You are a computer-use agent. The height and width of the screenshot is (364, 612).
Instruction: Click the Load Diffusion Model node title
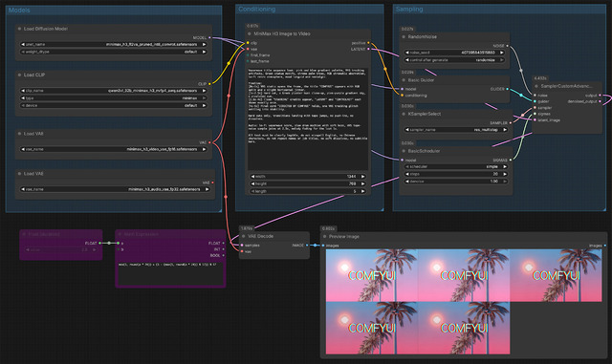(x=46, y=29)
